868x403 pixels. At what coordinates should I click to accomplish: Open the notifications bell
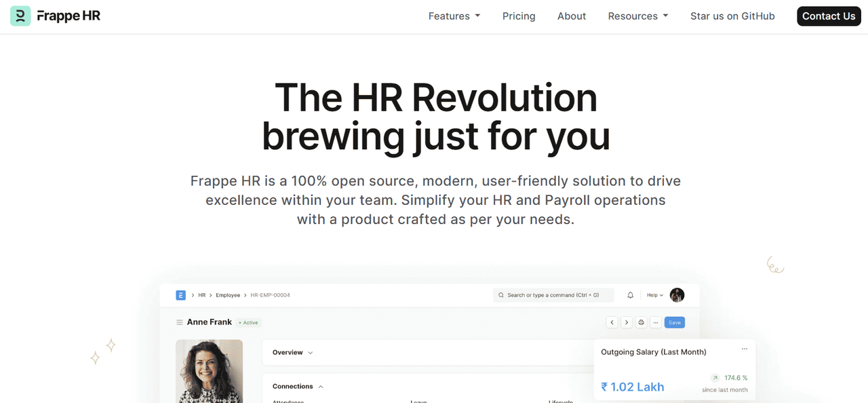pos(631,295)
